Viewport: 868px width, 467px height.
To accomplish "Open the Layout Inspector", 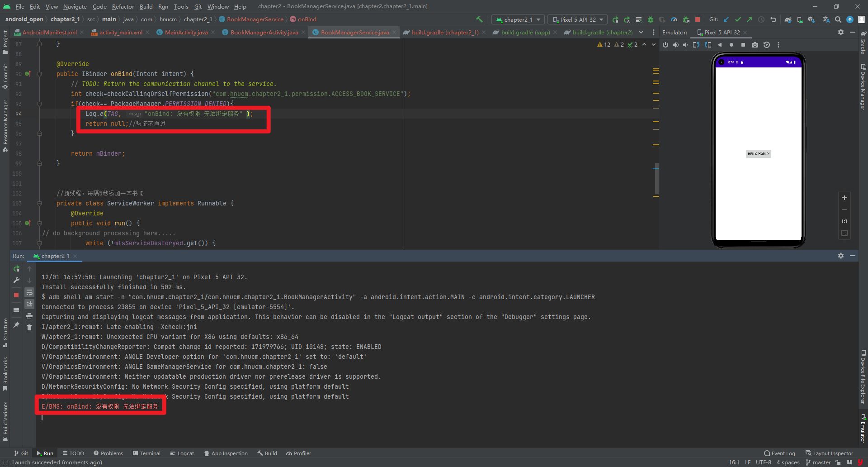I will [829, 453].
